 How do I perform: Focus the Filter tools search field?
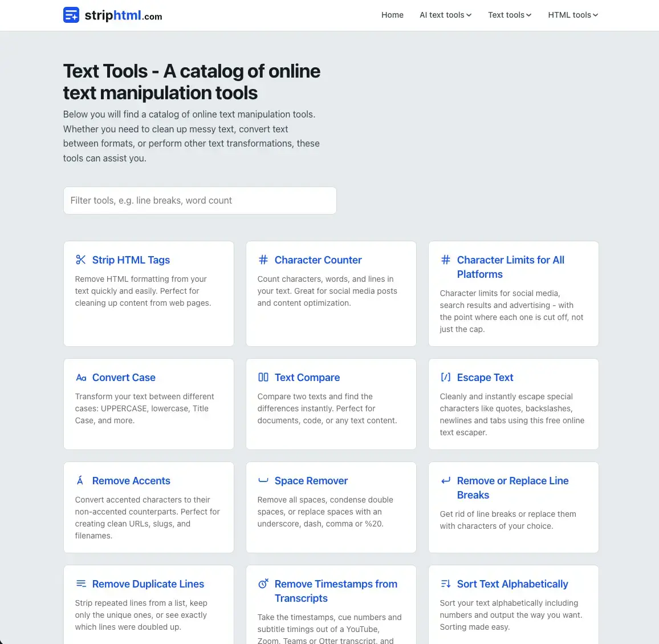(x=200, y=200)
